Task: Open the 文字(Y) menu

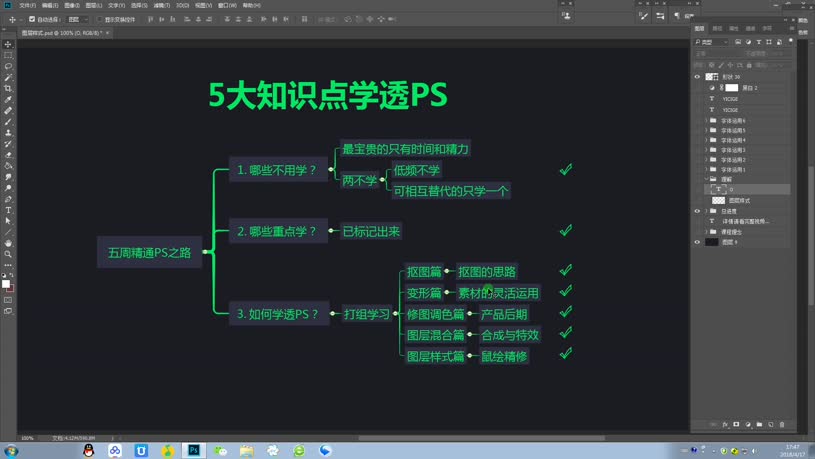Action: [x=116, y=5]
